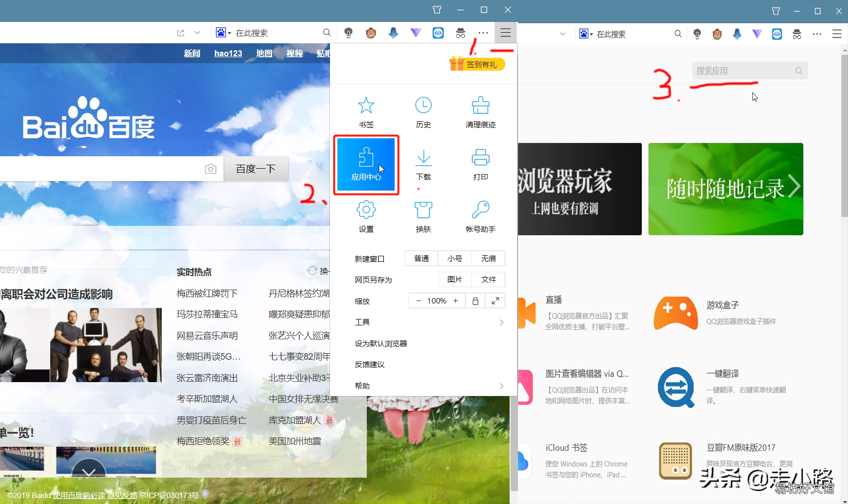848x504 pixels.
Task: Open the 随时随地记录 green banner
Action: (726, 189)
